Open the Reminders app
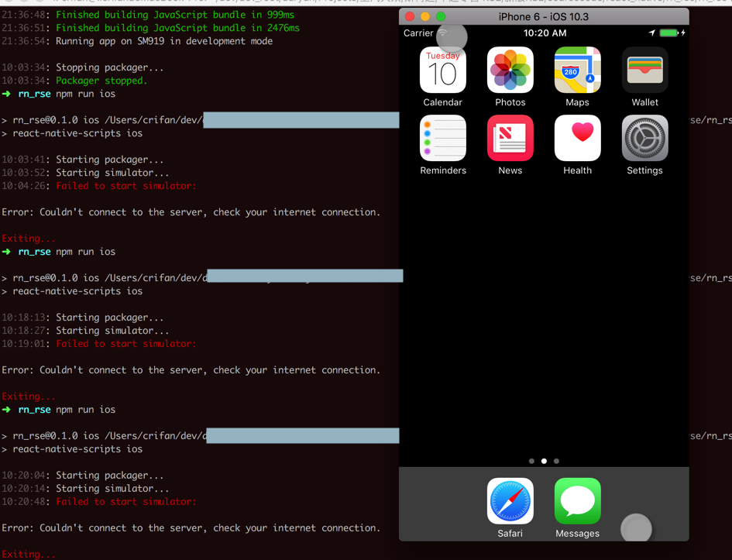The height and width of the screenshot is (560, 732). pyautogui.click(x=442, y=138)
